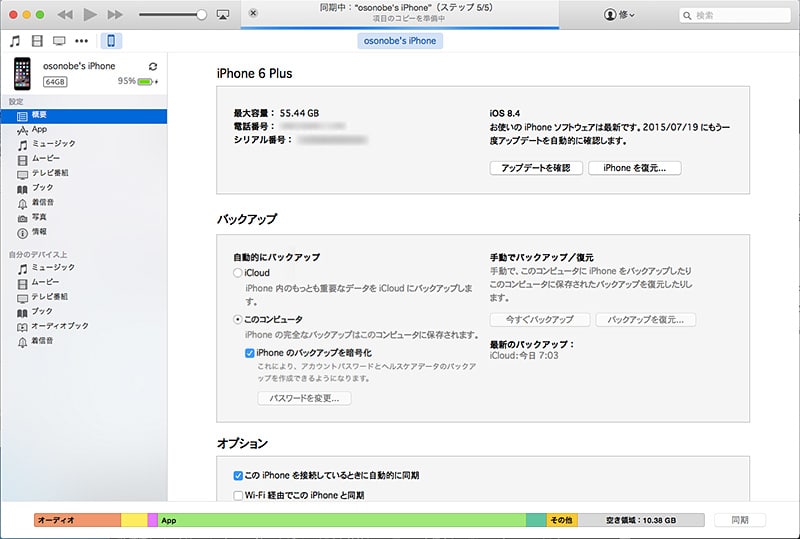Select the このコンピュータ radio button
800x539 pixels.
pyautogui.click(x=237, y=320)
